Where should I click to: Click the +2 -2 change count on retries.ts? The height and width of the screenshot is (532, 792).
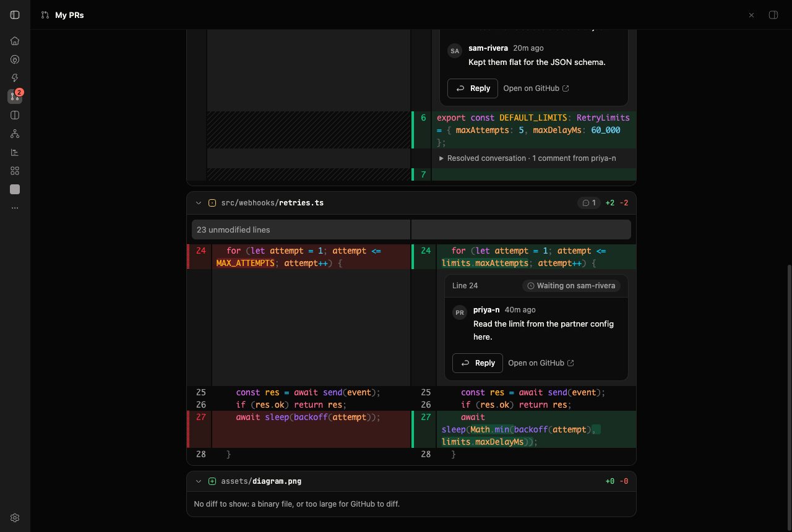click(617, 203)
